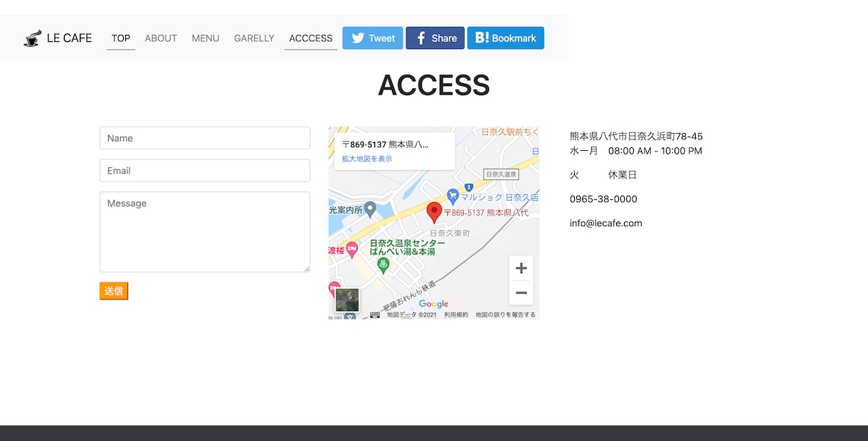Viewport: 868px width, 441px height.
Task: Click the Google logo on the map
Action: pos(433,304)
